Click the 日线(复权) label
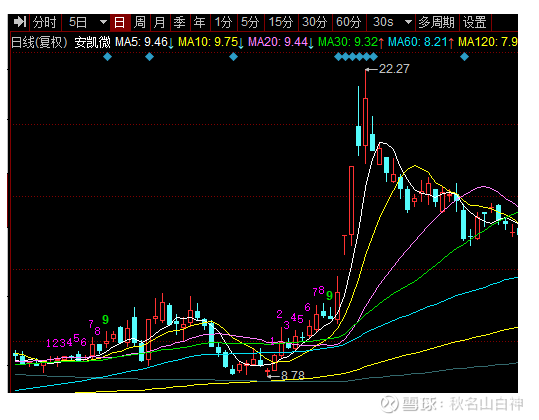This screenshot has width=539, height=420. 39,43
